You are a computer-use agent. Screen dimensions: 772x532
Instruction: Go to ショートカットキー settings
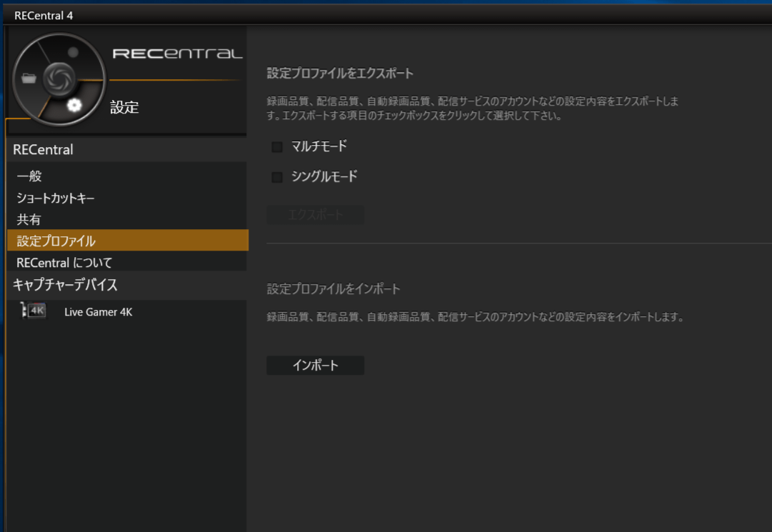(56, 198)
